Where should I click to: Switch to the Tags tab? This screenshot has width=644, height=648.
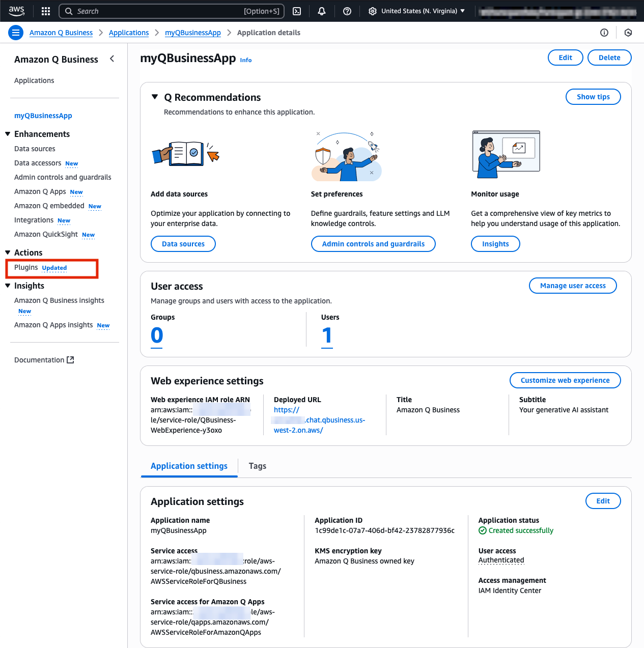click(x=257, y=466)
